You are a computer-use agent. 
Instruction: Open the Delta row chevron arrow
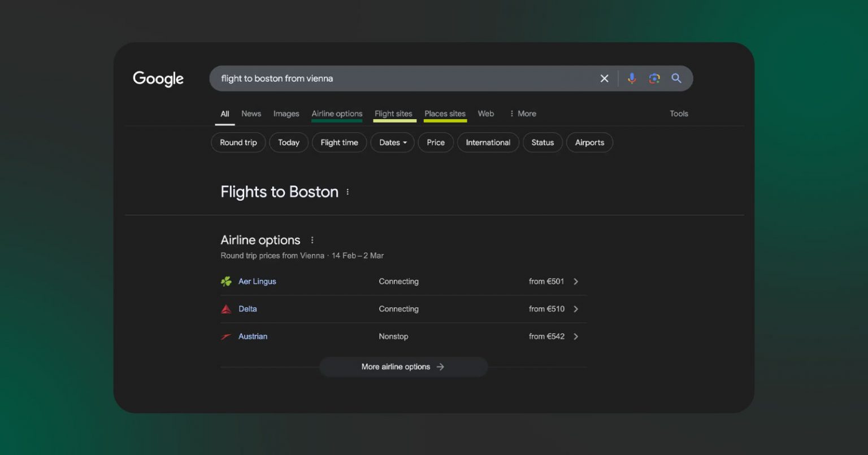coord(576,309)
